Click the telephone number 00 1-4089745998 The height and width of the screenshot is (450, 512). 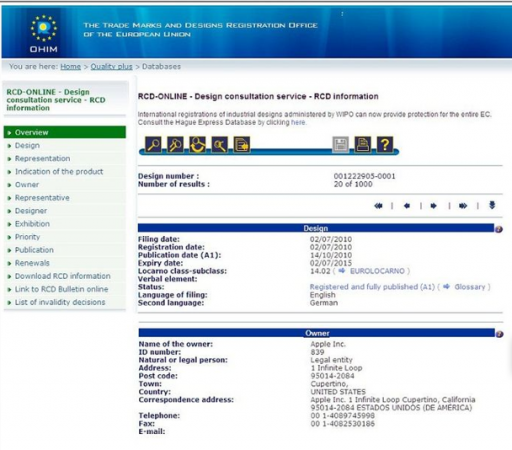pyautogui.click(x=343, y=416)
